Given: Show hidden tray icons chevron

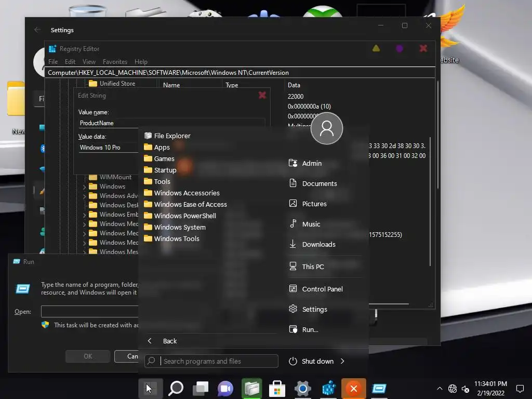Looking at the screenshot, I should [440, 389].
